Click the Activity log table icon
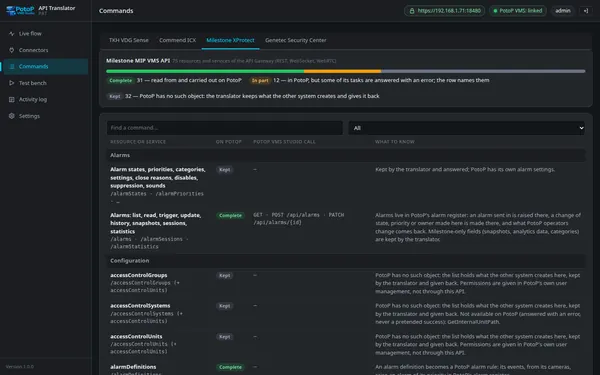The height and width of the screenshot is (375, 600). pyautogui.click(x=11, y=99)
